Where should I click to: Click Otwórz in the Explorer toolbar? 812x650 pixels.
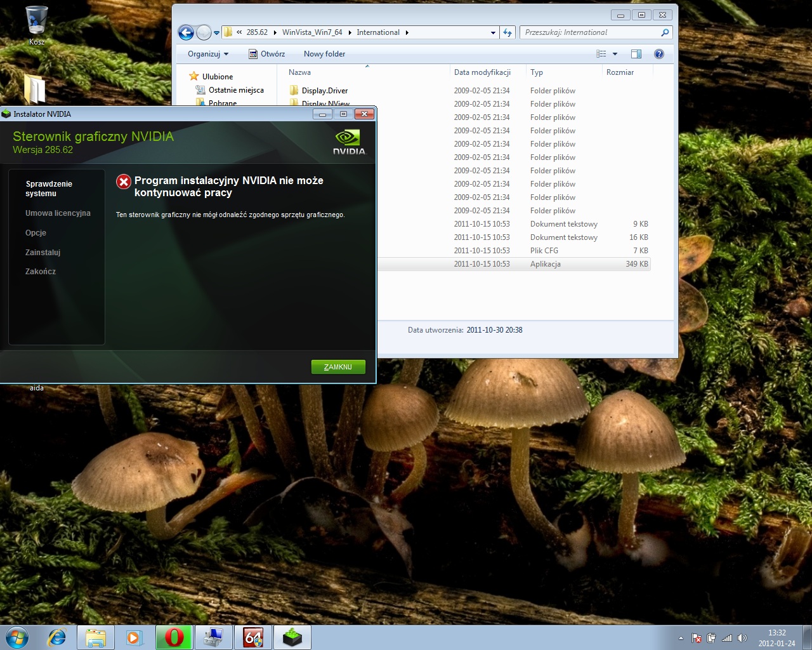click(x=266, y=54)
